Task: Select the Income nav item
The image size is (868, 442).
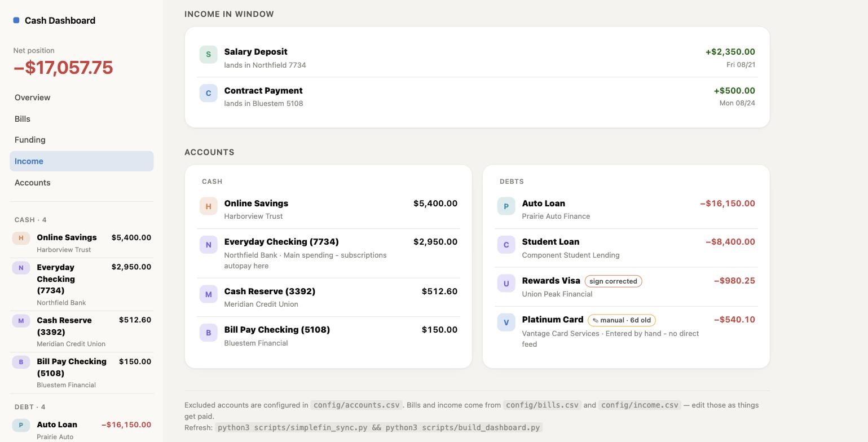Action: tap(81, 161)
